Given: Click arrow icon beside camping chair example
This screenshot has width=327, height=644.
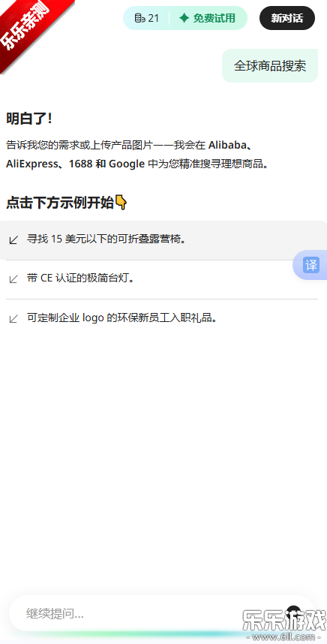Looking at the screenshot, I should click(x=14, y=240).
